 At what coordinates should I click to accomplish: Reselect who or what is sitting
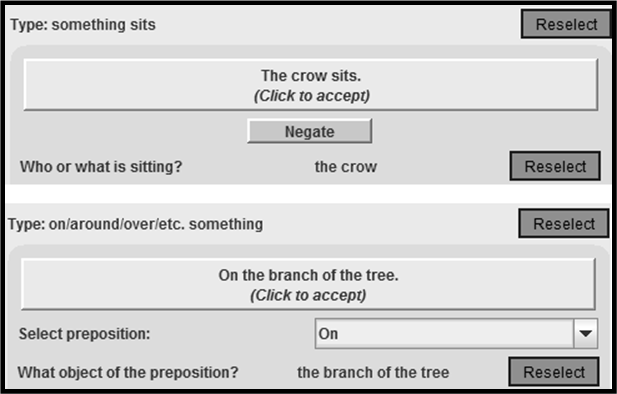[555, 166]
